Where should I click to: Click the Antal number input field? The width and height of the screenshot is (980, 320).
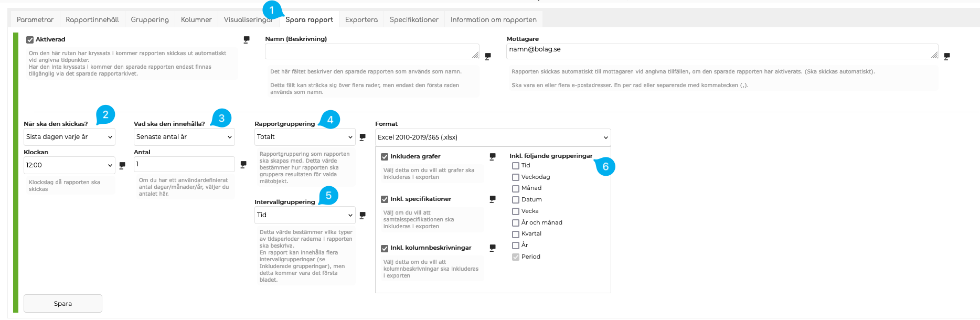coord(184,164)
